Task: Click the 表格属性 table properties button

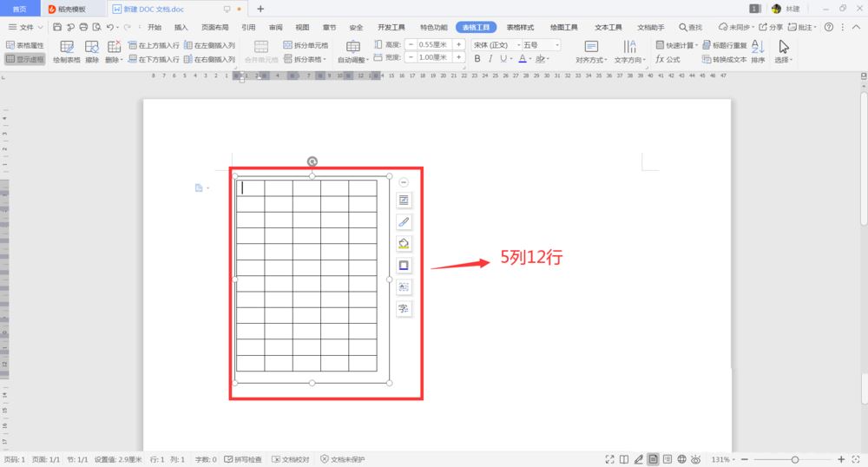Action: tap(24, 45)
